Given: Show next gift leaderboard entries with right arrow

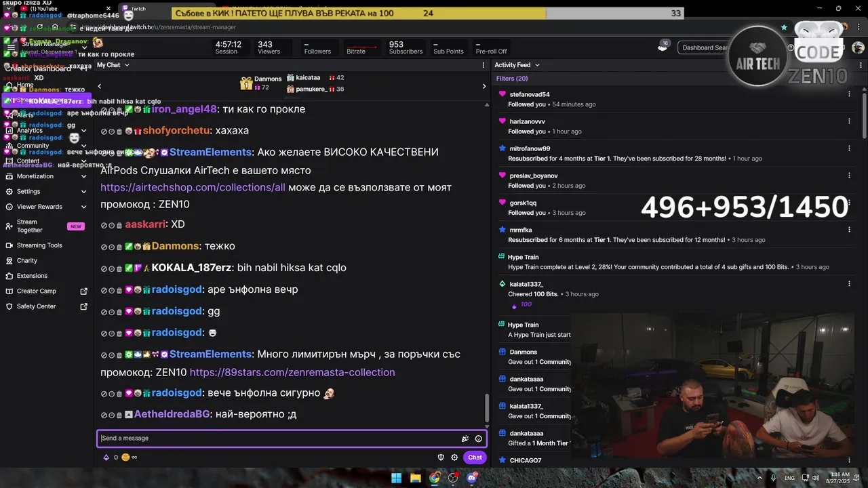Looking at the screenshot, I should (484, 86).
